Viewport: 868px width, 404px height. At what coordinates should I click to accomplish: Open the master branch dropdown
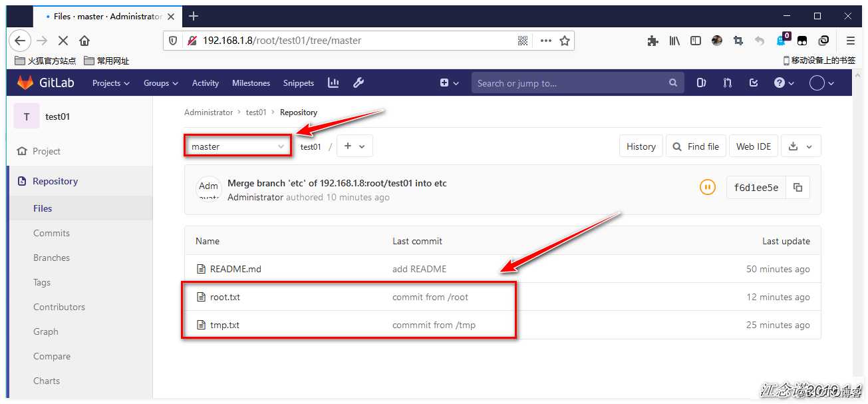coord(237,146)
